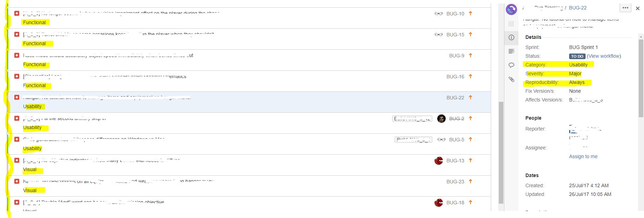
Task: Open attachments via the paperclip icon
Action: (511, 79)
